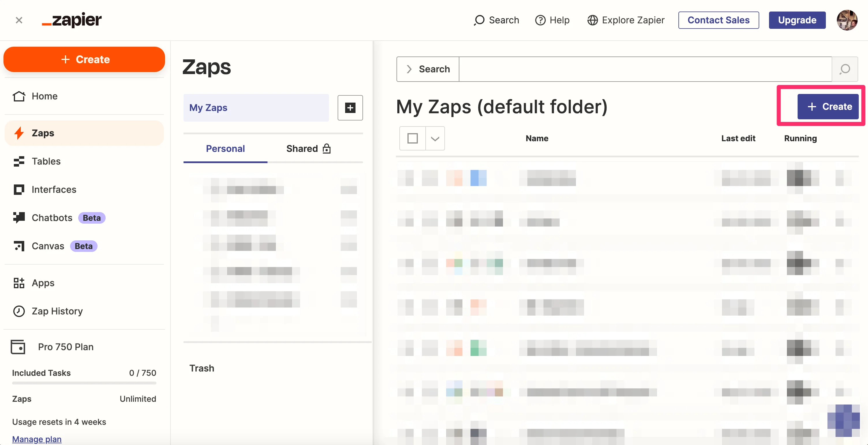Click the Home icon in sidebar
This screenshot has height=445, width=868.
[x=19, y=96]
